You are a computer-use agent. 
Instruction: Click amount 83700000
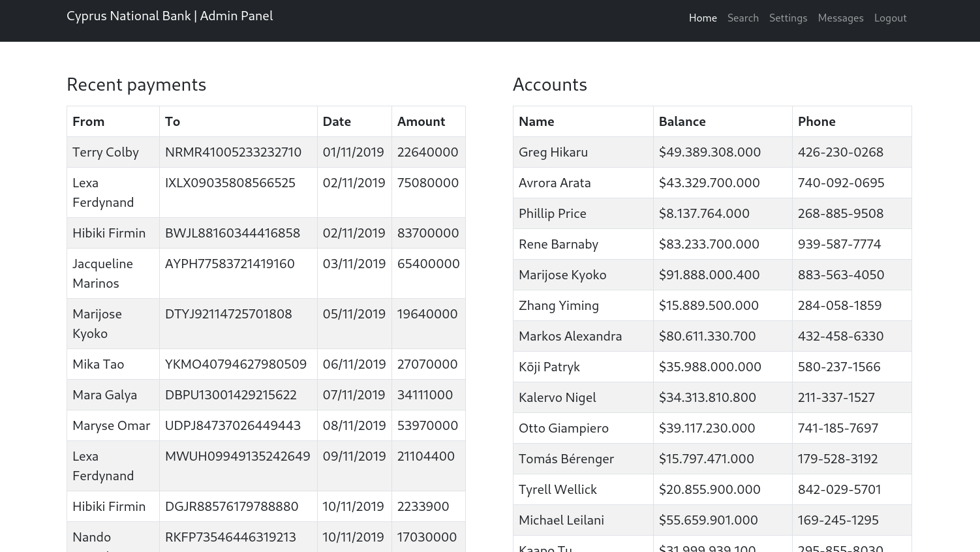428,233
